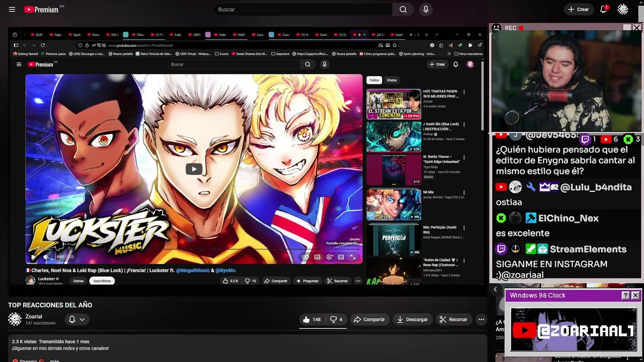Click the inner video's center play button
This screenshot has width=644, height=362.
194,169
